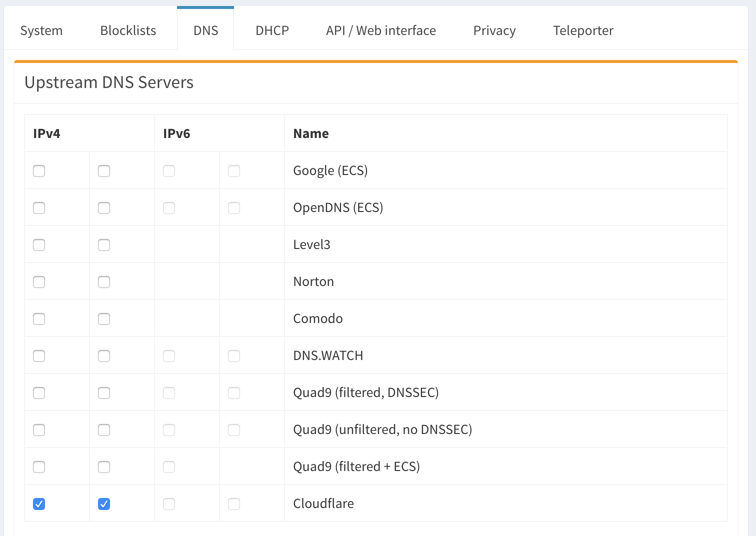The width and height of the screenshot is (756, 536).
Task: Select the DNS tab
Action: (x=205, y=29)
